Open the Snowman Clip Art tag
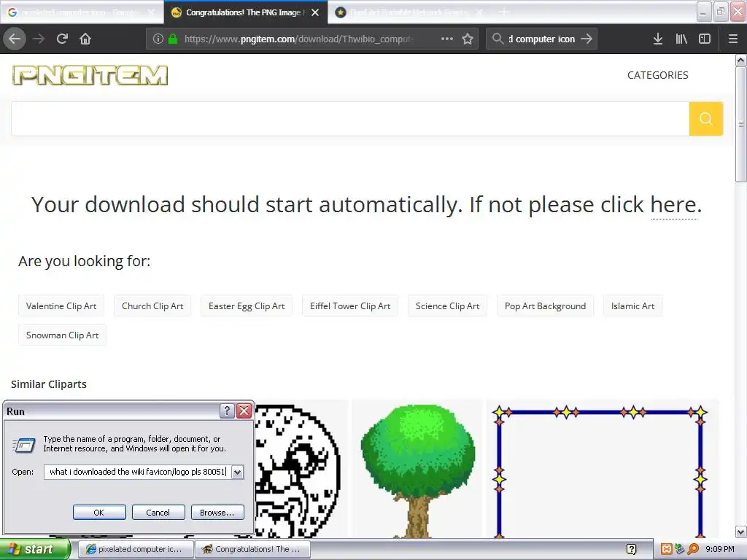 [x=63, y=335]
